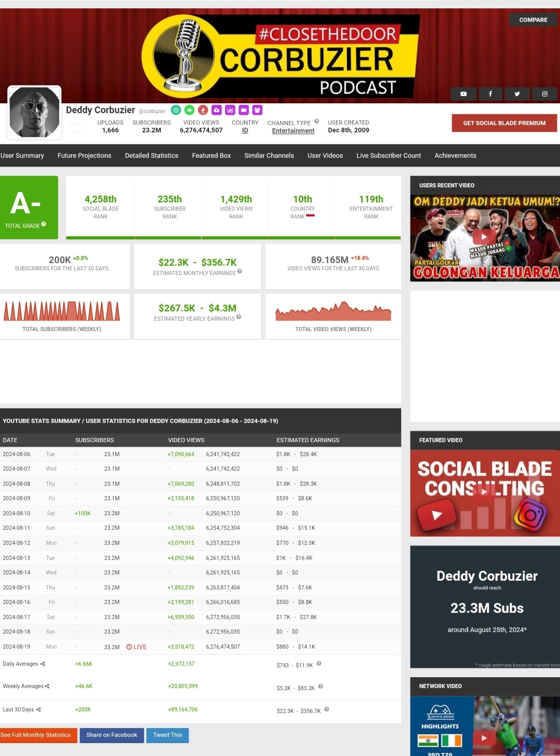Click the +46.6K weekly average subscribers
Screen dimensions: 560x756
tap(83, 686)
